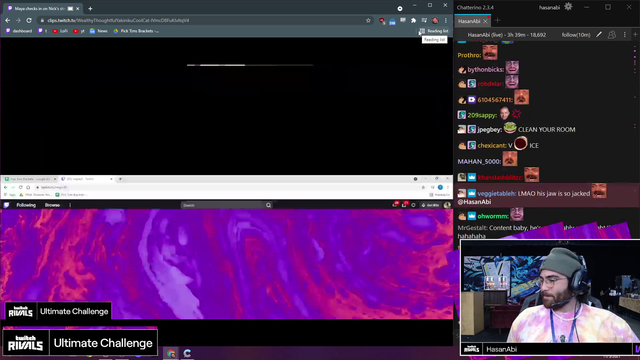
Task: Open the Reading list button
Action: pos(433,31)
